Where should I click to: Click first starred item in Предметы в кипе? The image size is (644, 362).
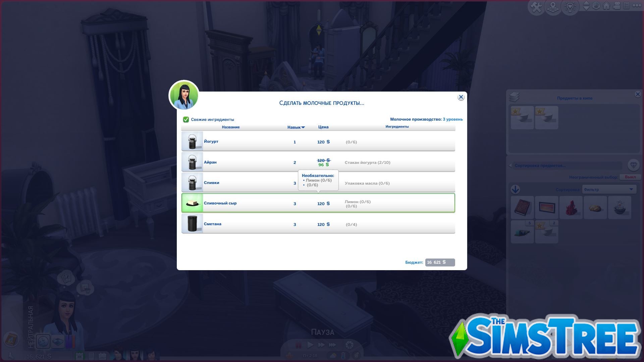click(522, 118)
